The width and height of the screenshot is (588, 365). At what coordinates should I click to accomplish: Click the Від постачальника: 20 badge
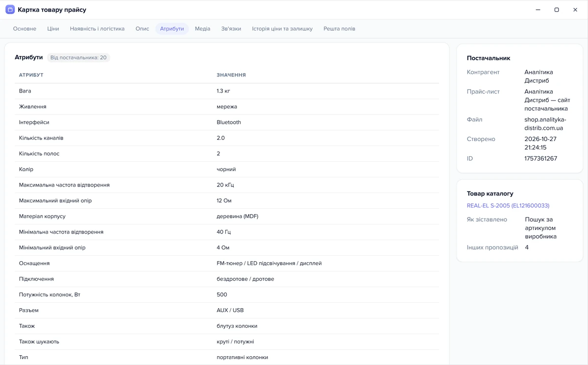(78, 58)
